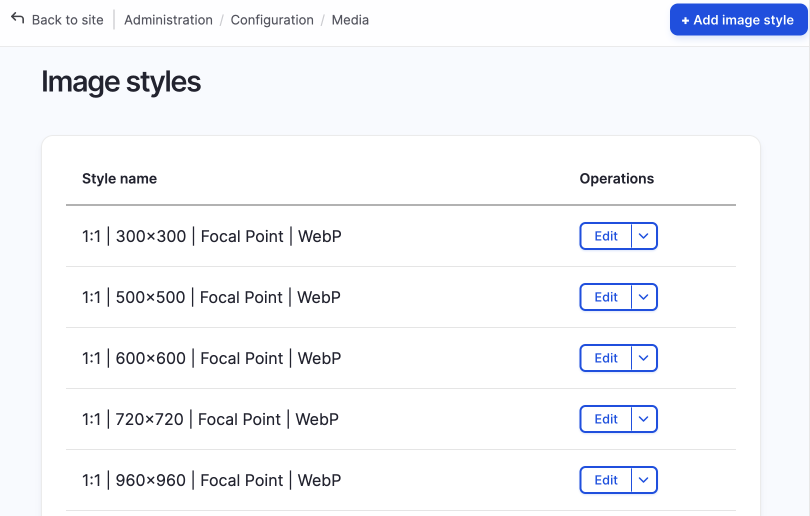Edit the 1:1 500×500 Focal Point style
The width and height of the screenshot is (810, 516).
click(x=605, y=297)
